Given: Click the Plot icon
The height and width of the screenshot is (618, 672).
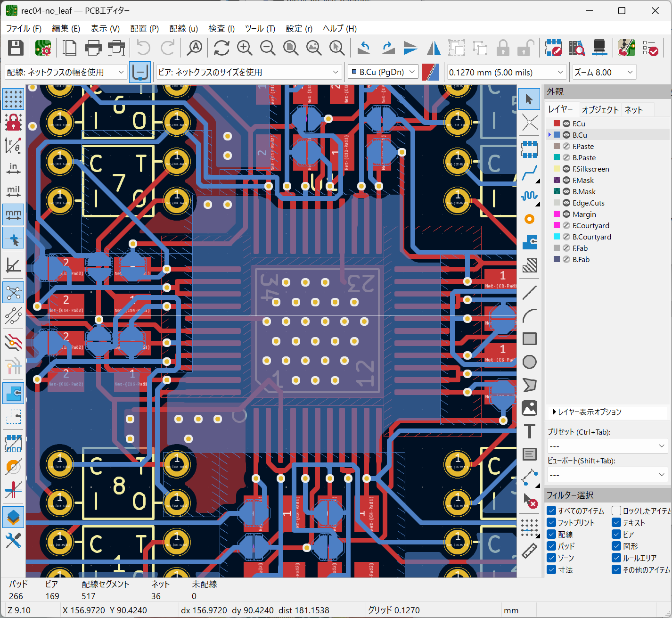Looking at the screenshot, I should pyautogui.click(x=116, y=48).
